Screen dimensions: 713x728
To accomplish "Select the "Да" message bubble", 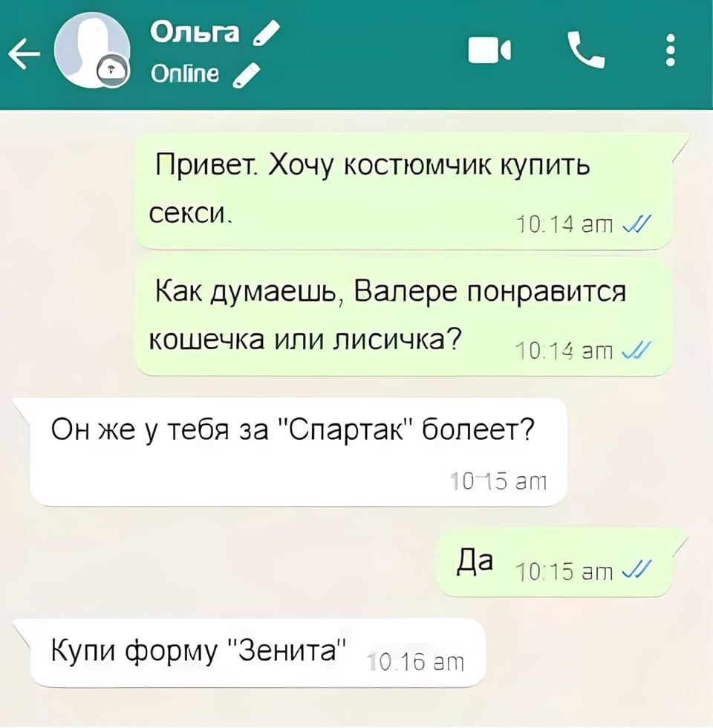I will (554, 563).
